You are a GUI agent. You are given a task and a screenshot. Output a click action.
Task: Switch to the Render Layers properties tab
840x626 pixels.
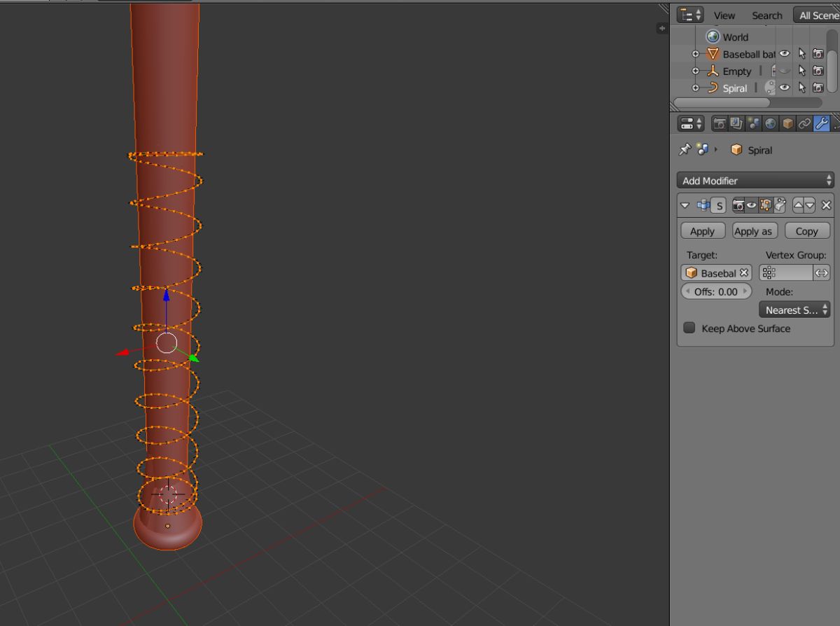(736, 124)
